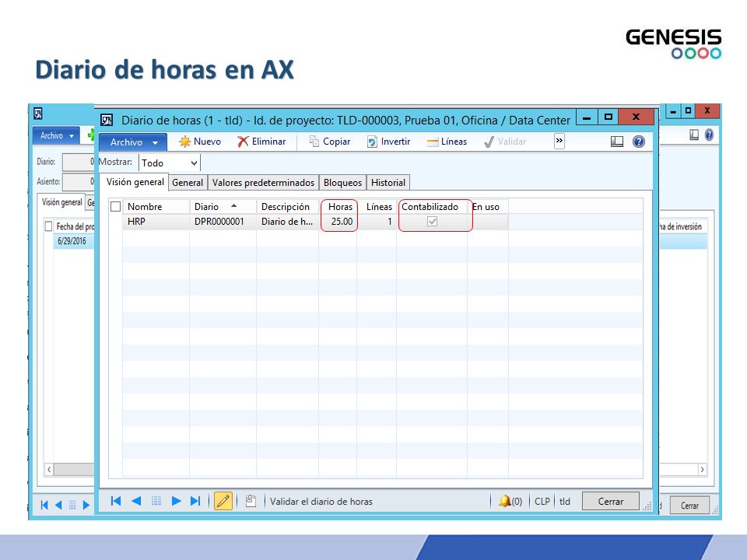747x560 pixels.
Task: Select the 6/29/2016 date cell
Action: pyautogui.click(x=72, y=241)
